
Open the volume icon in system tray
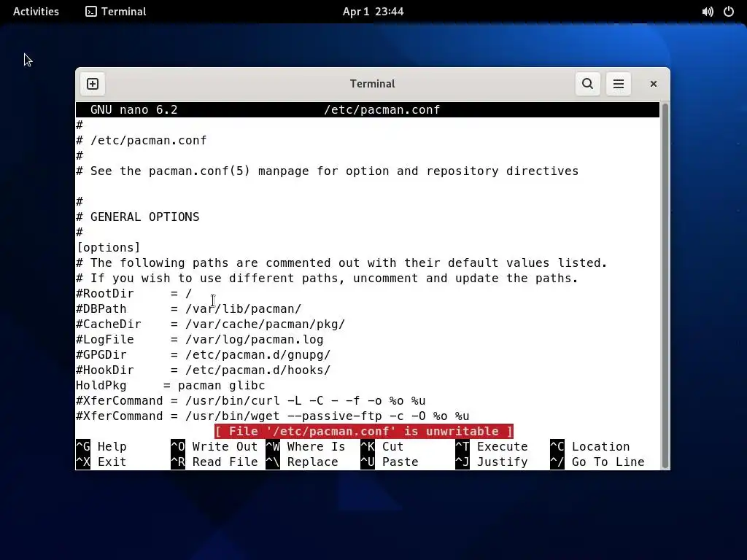708,12
